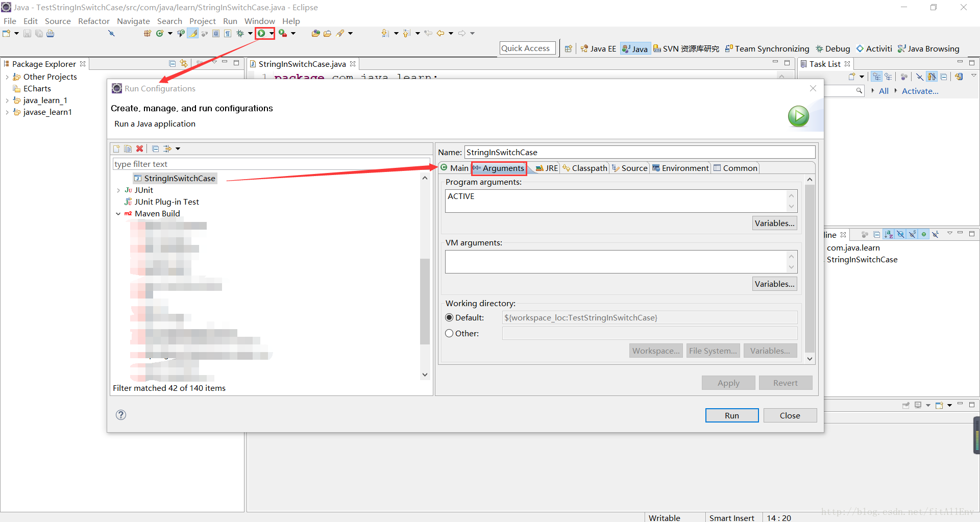This screenshot has width=980, height=522.
Task: Select StringInSwitchCase launch configuration
Action: click(x=175, y=178)
